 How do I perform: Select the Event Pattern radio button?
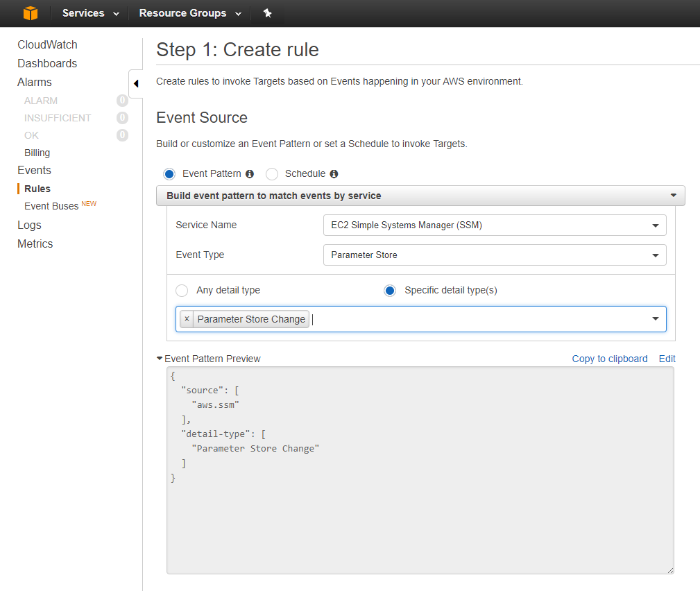point(169,174)
